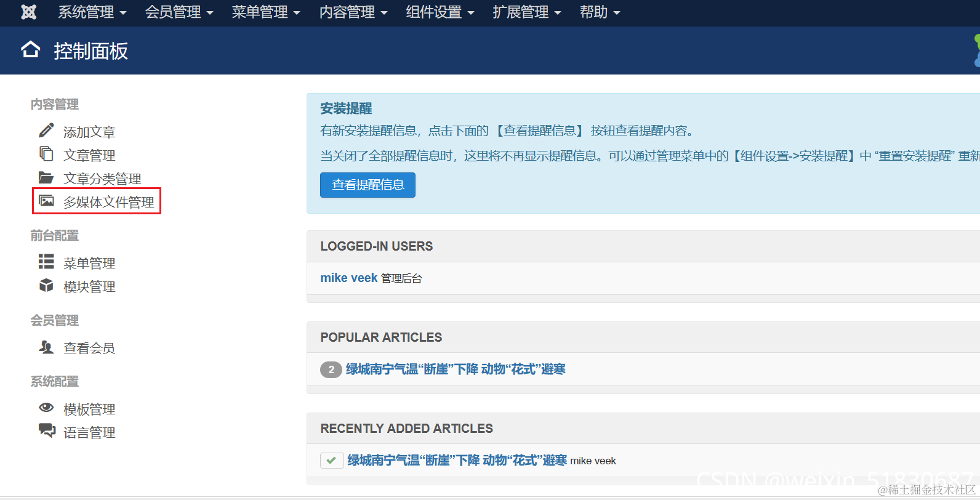The width and height of the screenshot is (980, 500).
Task: Click the speech bubble icon for 语言管理
Action: coord(47,430)
